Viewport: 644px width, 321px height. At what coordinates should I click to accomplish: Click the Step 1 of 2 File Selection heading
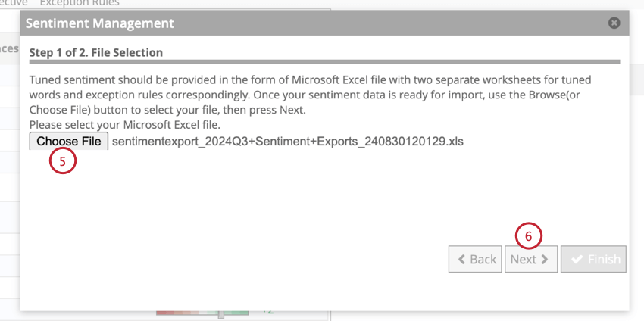(95, 53)
